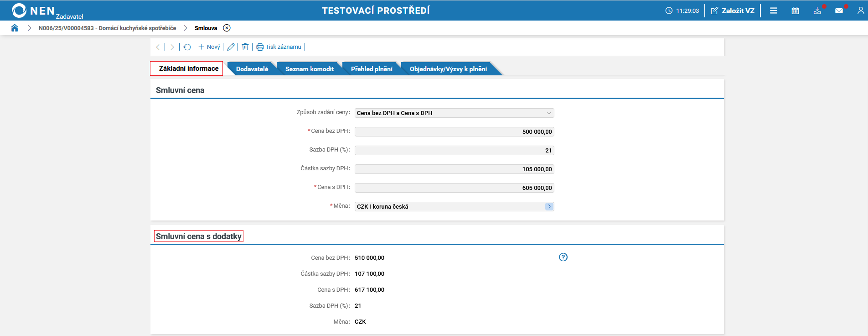Go to the home page icon
The width and height of the screenshot is (868, 336).
[x=15, y=28]
